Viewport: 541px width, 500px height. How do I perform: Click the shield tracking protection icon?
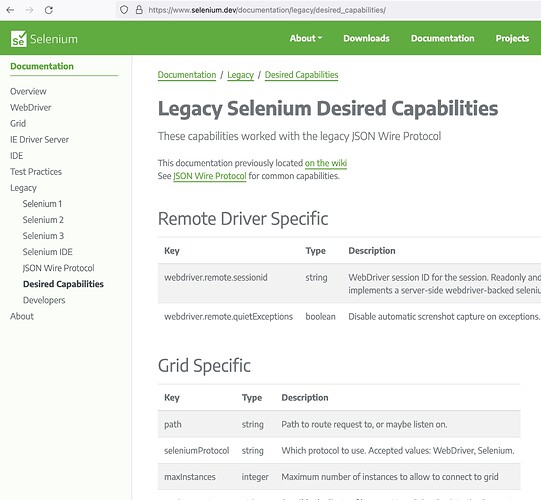click(x=124, y=10)
